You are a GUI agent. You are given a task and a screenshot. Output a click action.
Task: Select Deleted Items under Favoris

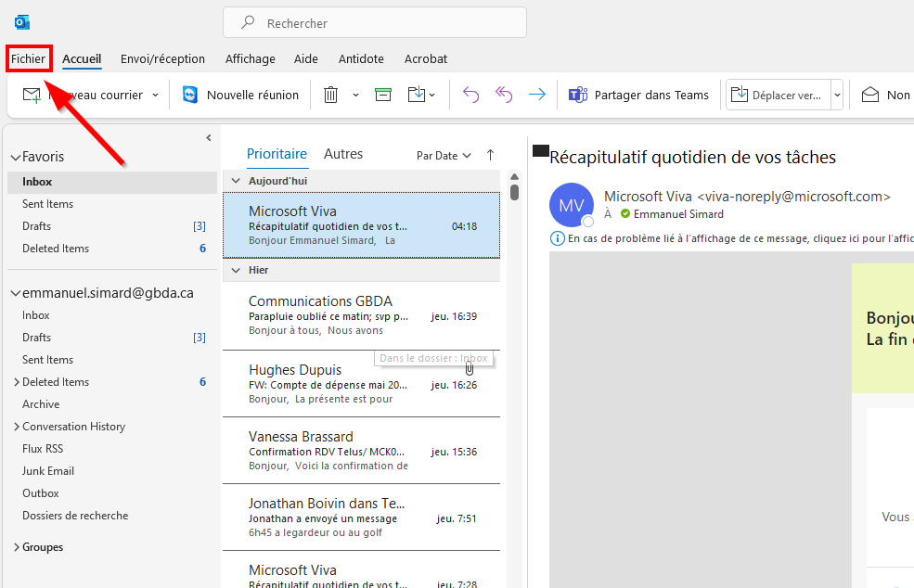[112, 249]
